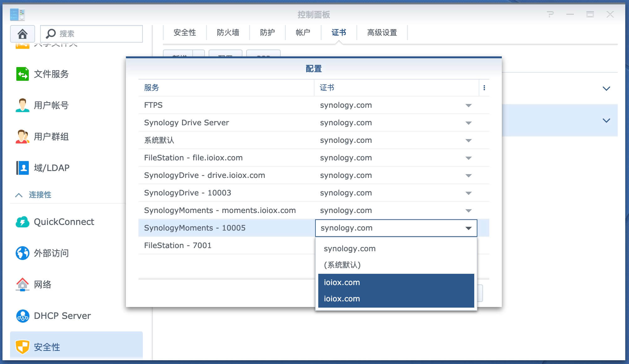Open Domain/LDAP icon in sidebar
Viewport: 629px width, 364px height.
tap(22, 168)
